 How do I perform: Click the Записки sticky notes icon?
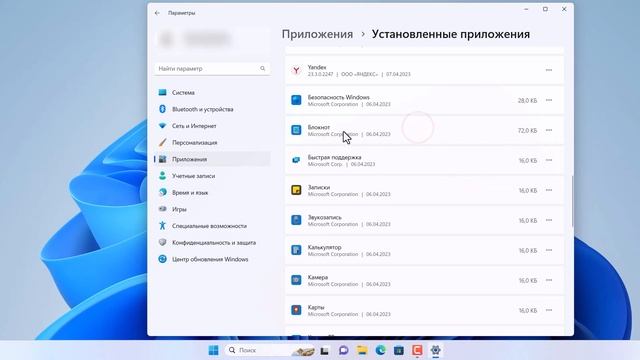(x=296, y=190)
